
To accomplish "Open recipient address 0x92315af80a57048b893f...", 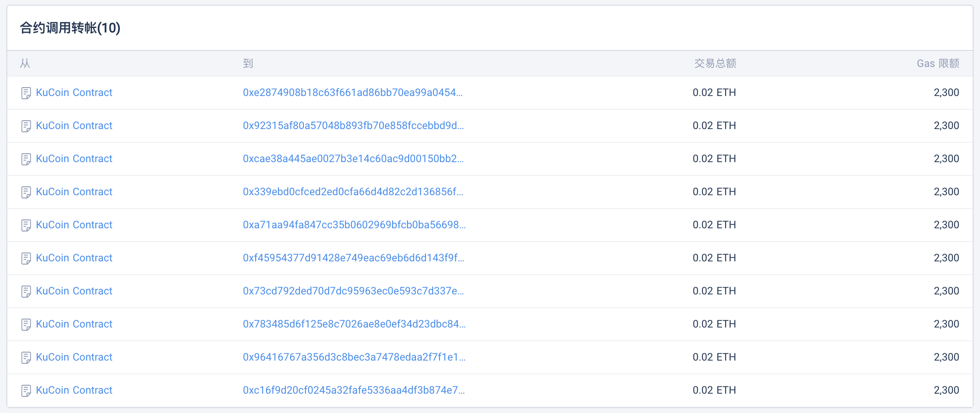I will (x=353, y=125).
